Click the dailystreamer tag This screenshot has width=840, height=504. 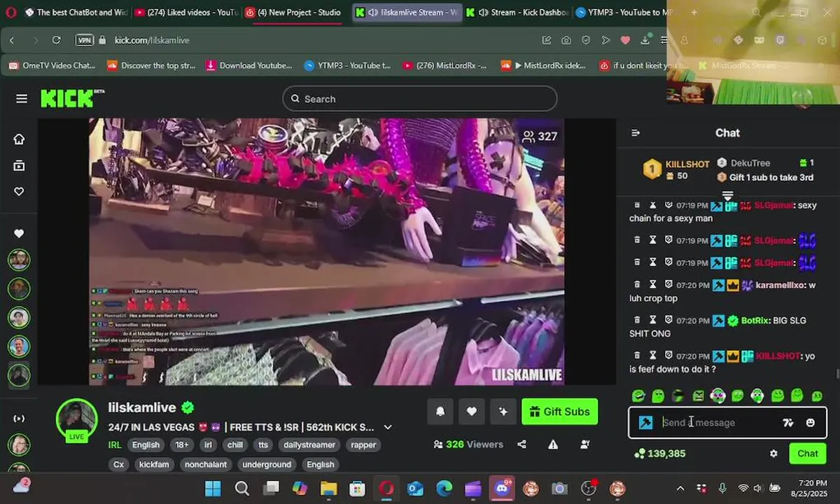[x=309, y=444]
